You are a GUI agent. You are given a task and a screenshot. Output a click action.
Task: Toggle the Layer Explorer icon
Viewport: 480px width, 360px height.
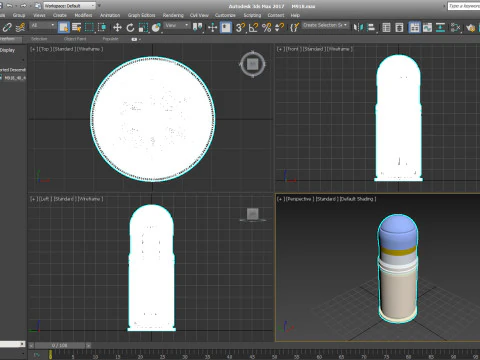pos(399,27)
